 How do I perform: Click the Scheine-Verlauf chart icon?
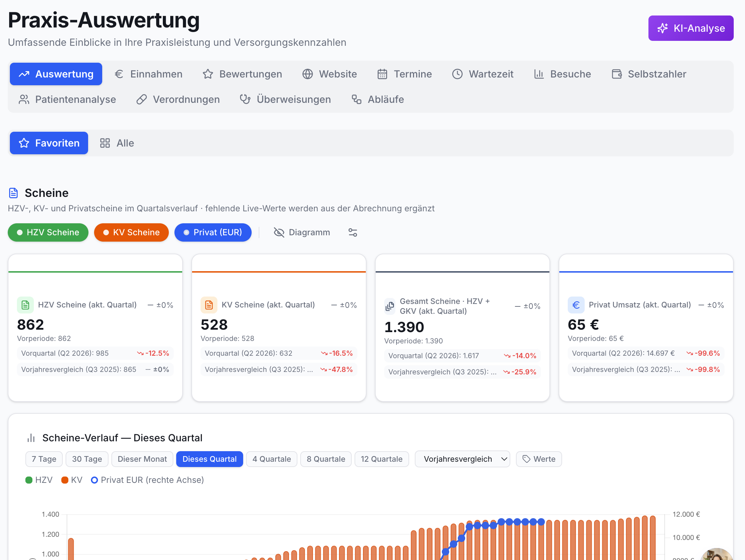(31, 438)
